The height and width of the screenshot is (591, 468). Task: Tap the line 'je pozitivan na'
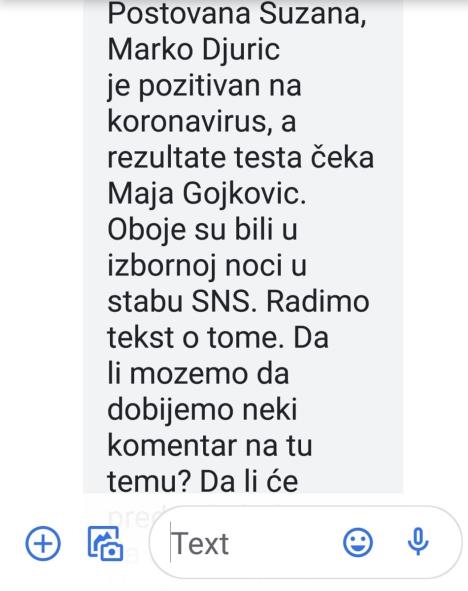coord(204,87)
